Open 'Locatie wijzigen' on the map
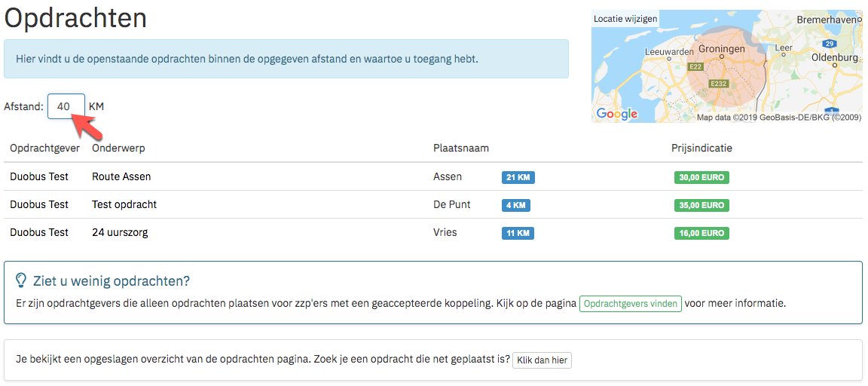The width and height of the screenshot is (868, 386). [x=625, y=18]
